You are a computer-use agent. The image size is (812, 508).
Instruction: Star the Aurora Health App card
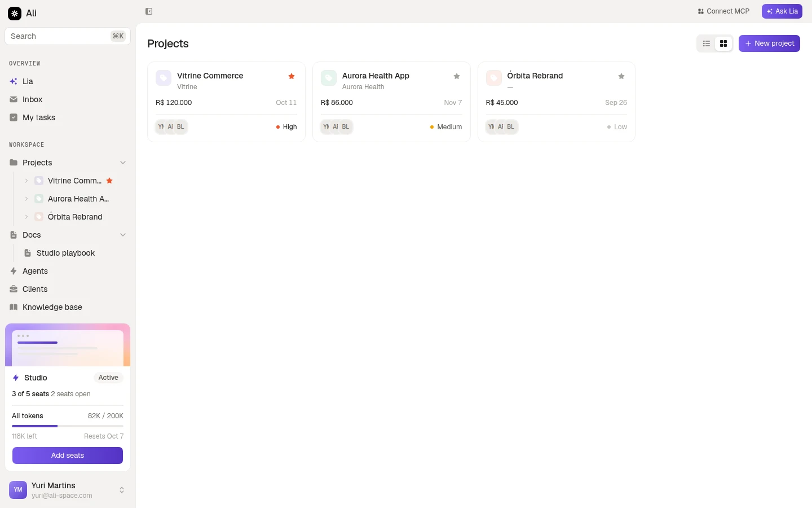(457, 76)
